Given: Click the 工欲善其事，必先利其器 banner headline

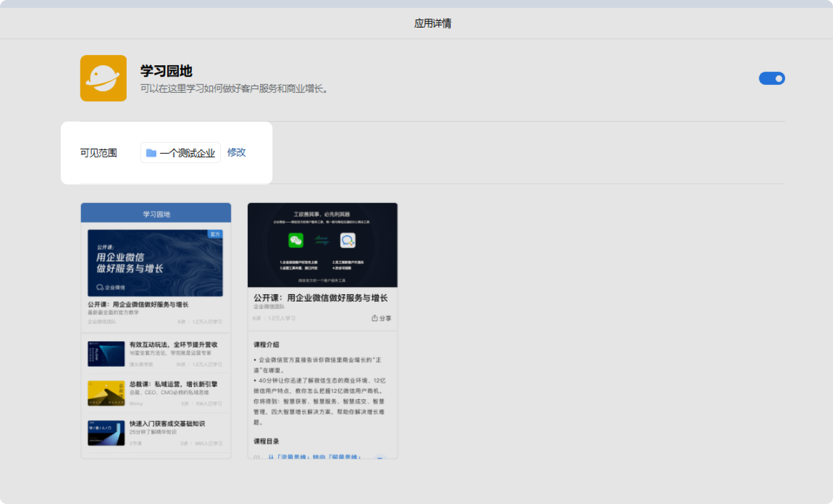Looking at the screenshot, I should coord(322,214).
